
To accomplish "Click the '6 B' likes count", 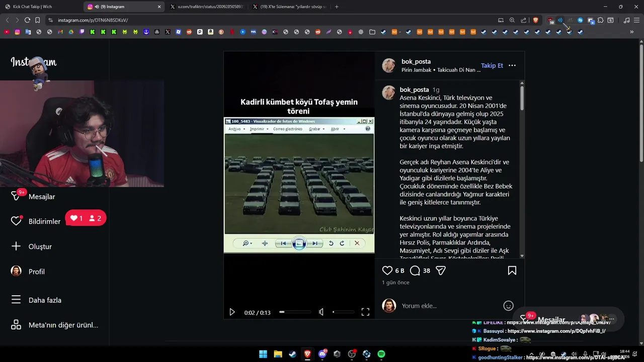I will coord(399,270).
